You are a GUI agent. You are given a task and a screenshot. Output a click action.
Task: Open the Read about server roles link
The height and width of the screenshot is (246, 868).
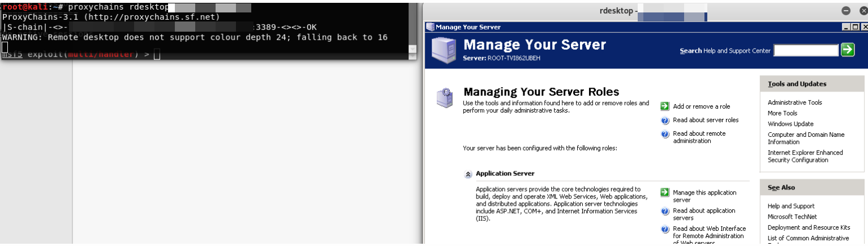(x=706, y=120)
